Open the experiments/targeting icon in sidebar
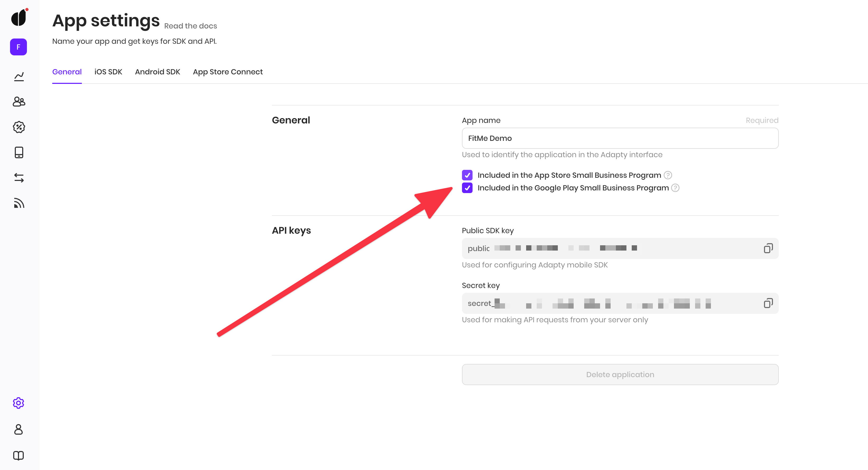The height and width of the screenshot is (470, 868). [x=19, y=127]
